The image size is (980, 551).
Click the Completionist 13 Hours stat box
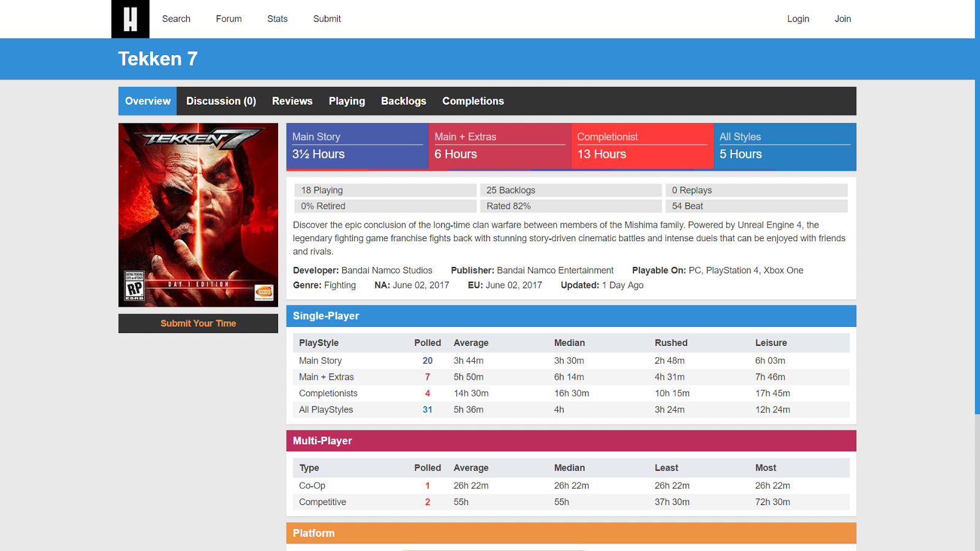click(642, 146)
